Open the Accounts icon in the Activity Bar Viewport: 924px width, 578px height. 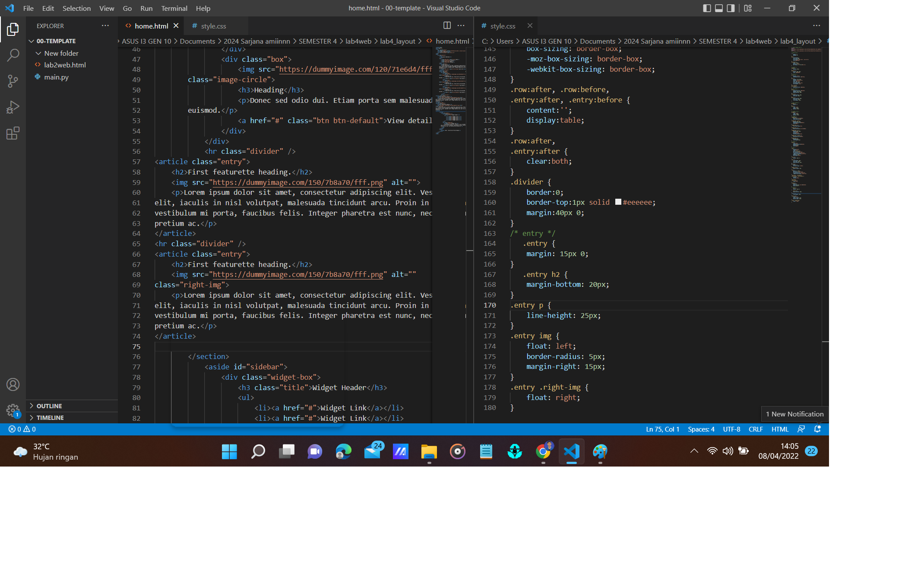pyautogui.click(x=13, y=384)
